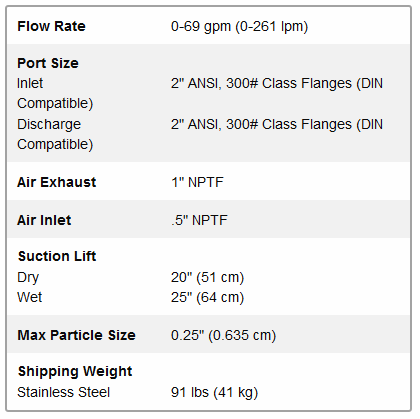Click the Port Size heading
This screenshot has width=420, height=419.
pos(48,63)
